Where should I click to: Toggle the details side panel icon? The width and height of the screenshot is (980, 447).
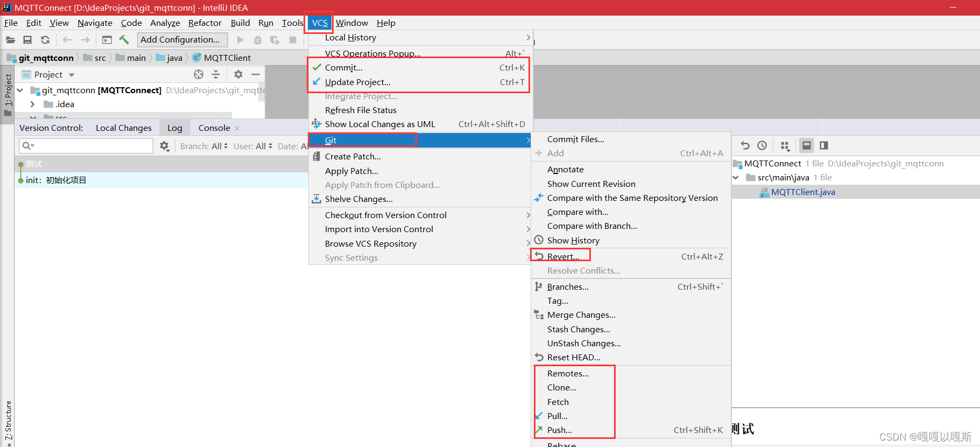click(x=824, y=145)
